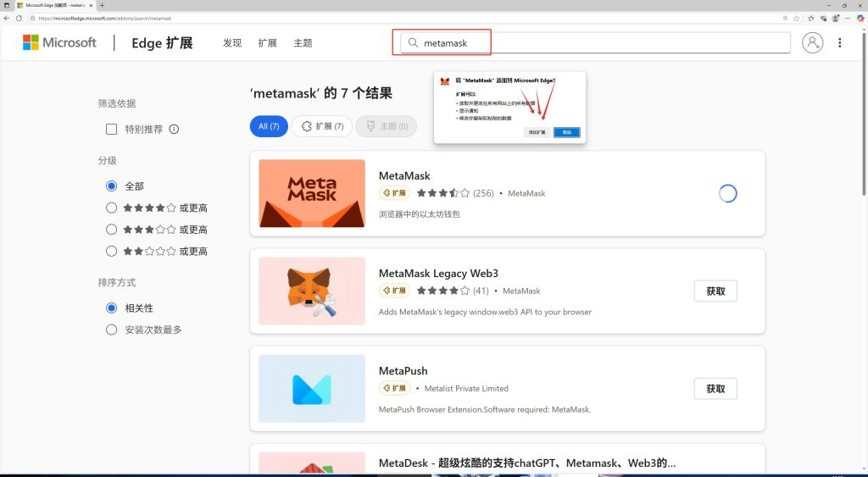Select the 主题 (0) filter pill

386,126
